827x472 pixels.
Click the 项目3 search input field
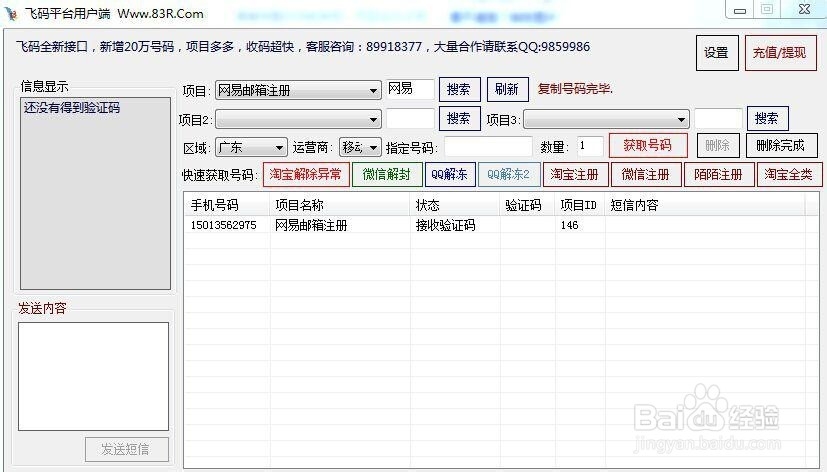coord(718,119)
